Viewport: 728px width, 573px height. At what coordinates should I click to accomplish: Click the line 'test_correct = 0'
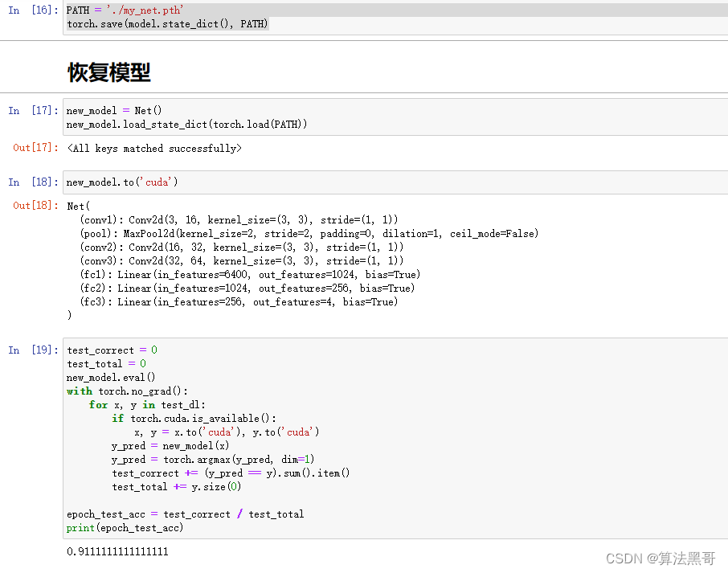tap(112, 350)
